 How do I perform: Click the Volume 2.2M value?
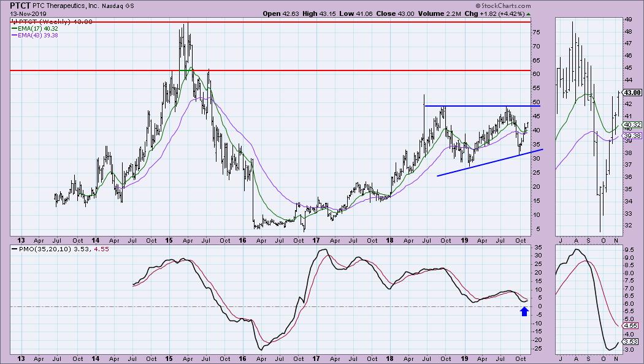coord(440,13)
